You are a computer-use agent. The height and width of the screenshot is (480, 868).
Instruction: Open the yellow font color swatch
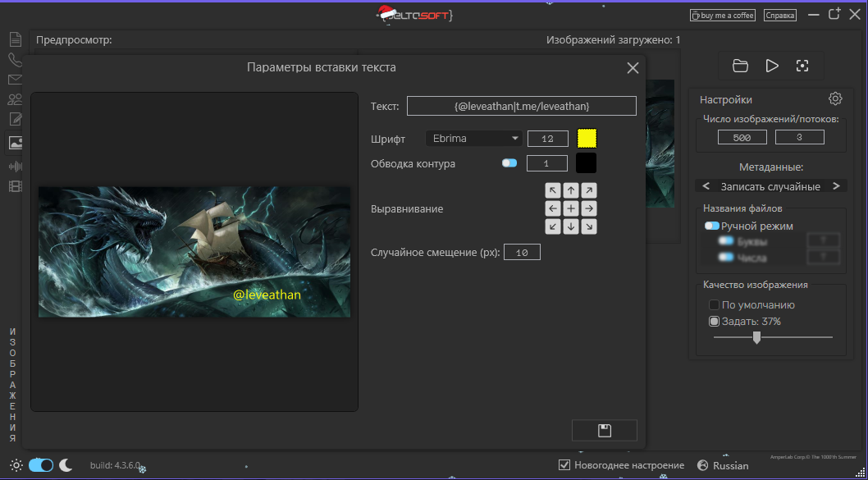[587, 139]
